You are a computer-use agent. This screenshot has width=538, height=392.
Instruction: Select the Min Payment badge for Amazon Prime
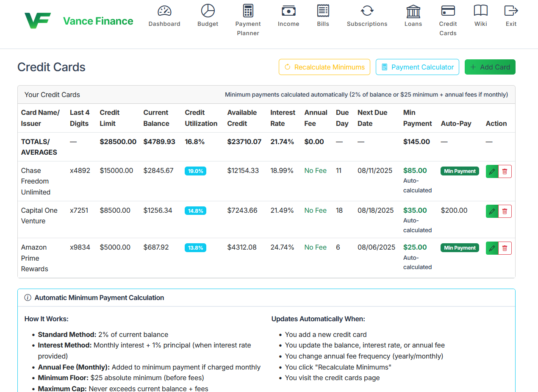(x=460, y=248)
